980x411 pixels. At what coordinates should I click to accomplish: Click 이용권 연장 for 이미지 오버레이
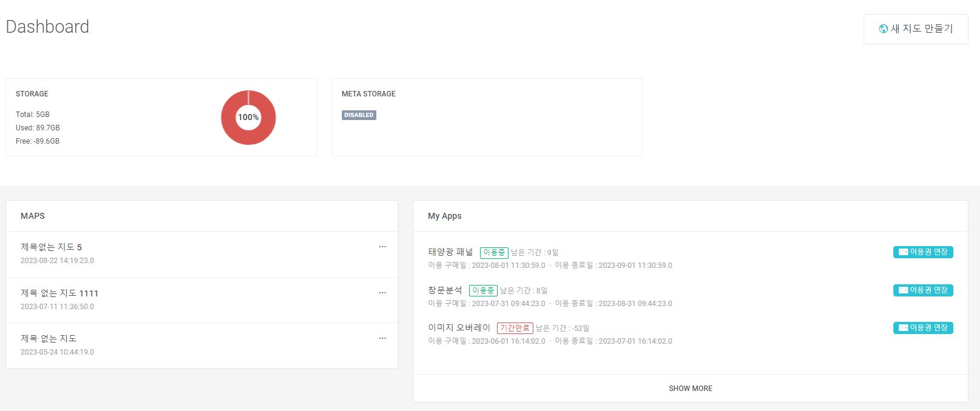click(922, 328)
